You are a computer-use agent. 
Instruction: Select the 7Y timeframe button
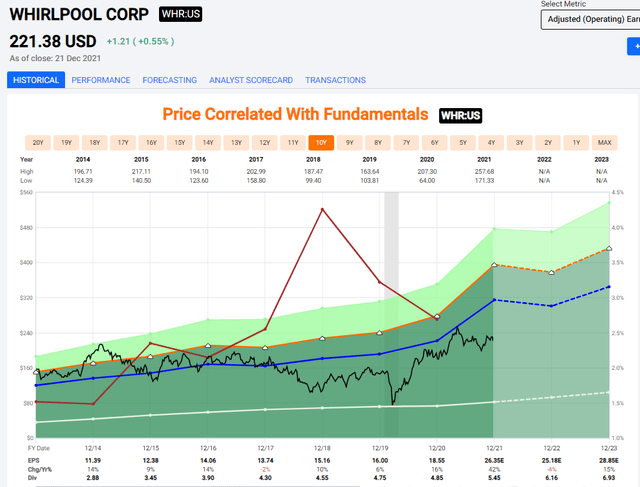406,142
